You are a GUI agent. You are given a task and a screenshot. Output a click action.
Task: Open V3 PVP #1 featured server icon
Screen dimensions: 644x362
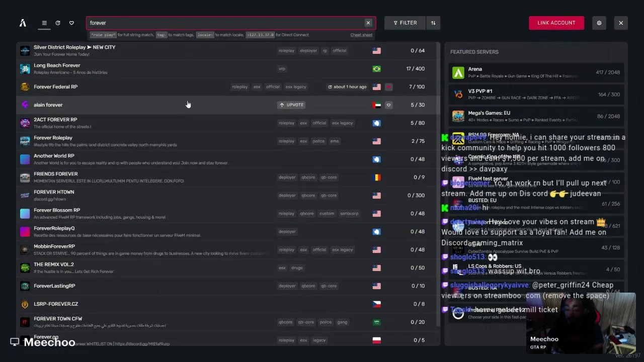pyautogui.click(x=458, y=95)
